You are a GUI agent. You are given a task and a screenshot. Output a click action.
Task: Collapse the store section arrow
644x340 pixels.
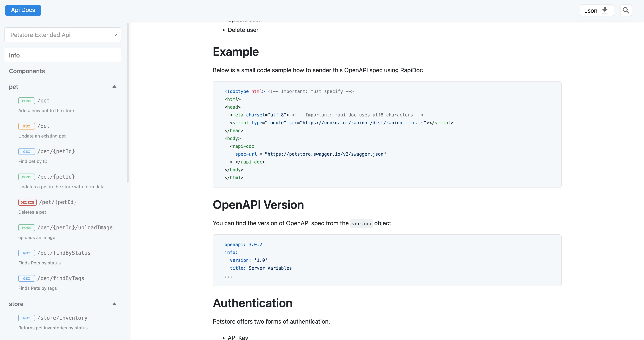[x=114, y=304]
